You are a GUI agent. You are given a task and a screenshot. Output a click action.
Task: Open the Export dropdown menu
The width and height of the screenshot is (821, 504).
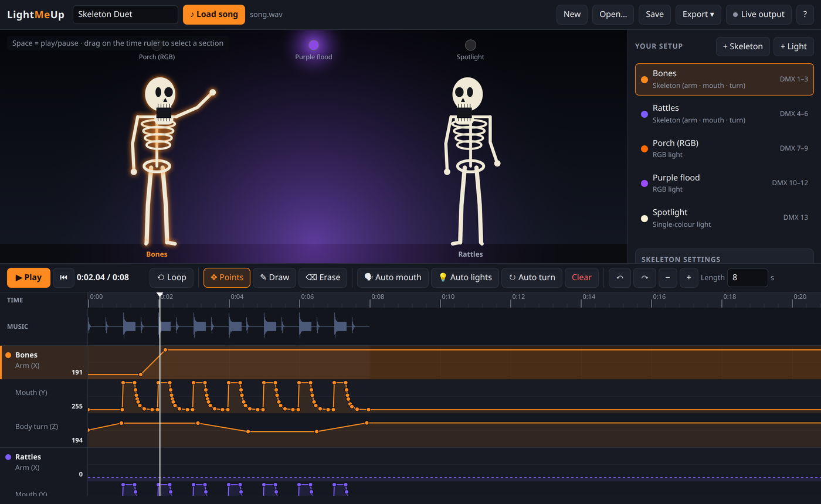click(x=698, y=14)
